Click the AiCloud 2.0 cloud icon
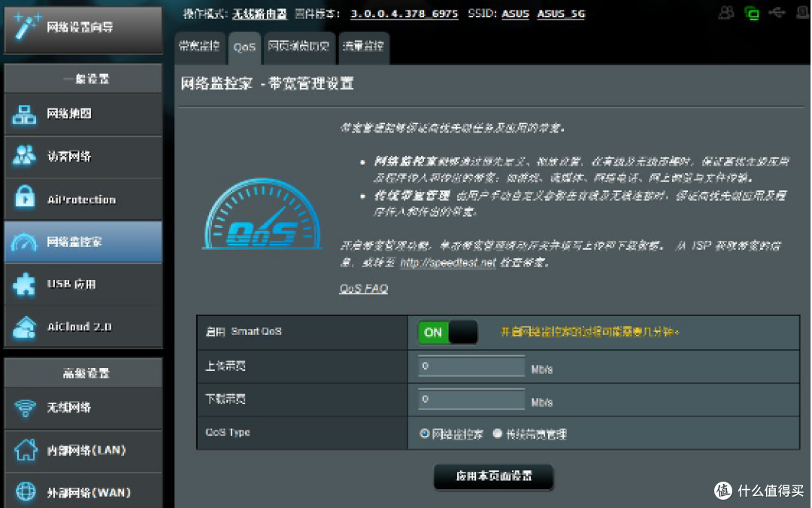The height and width of the screenshot is (508, 812). [x=24, y=327]
